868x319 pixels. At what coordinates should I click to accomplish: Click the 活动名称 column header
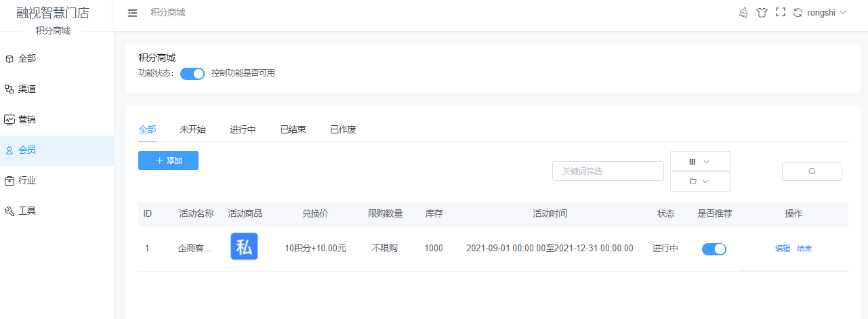tap(196, 213)
